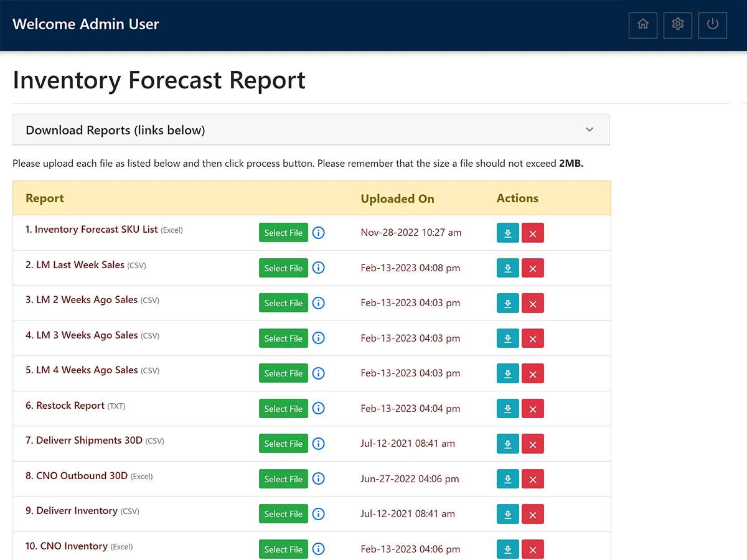Delete the Restock Report file

533,409
